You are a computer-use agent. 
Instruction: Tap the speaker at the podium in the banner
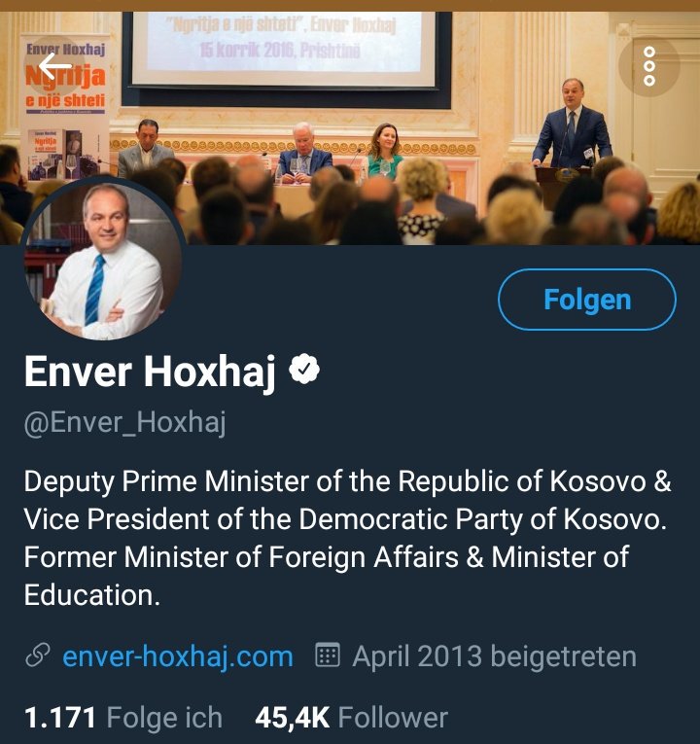pyautogui.click(x=572, y=124)
